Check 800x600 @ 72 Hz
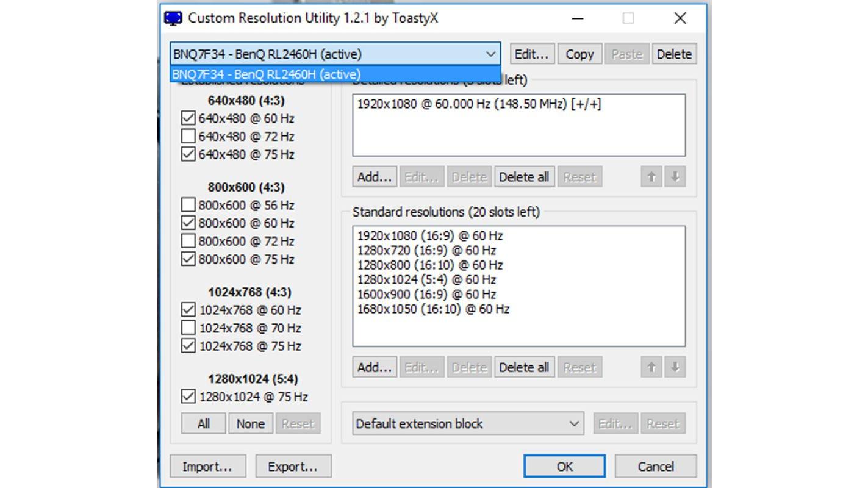868x488 pixels. coord(188,241)
